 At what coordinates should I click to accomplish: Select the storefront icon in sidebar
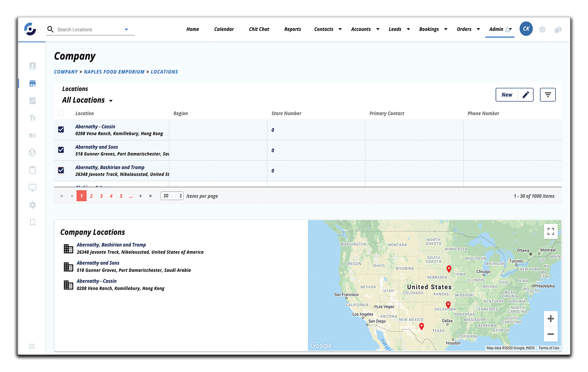point(33,83)
